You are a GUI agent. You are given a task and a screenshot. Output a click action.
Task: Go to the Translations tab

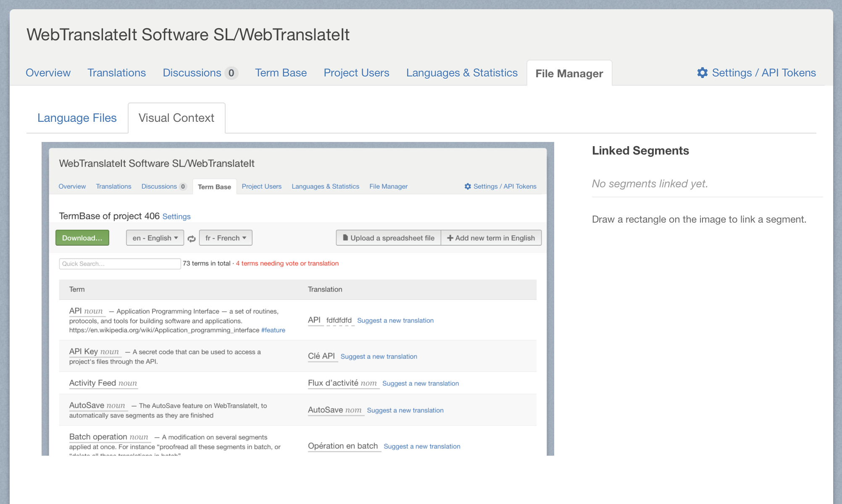(116, 73)
